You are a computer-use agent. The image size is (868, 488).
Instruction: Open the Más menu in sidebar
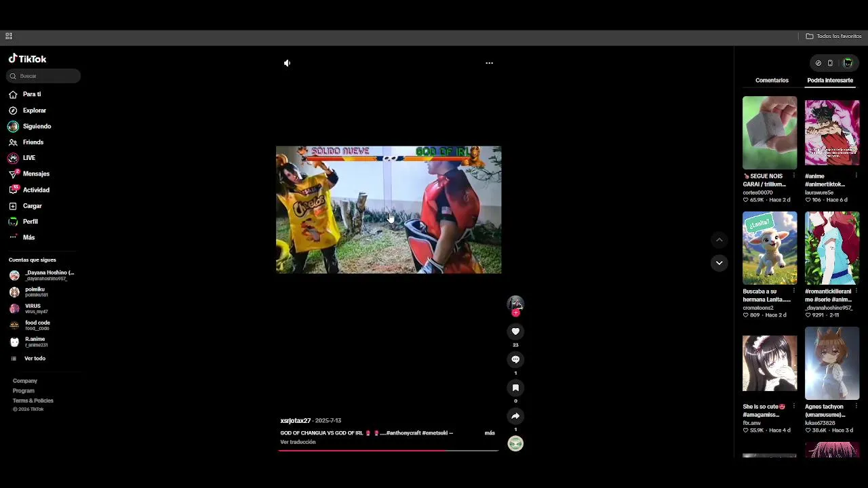[x=29, y=237]
